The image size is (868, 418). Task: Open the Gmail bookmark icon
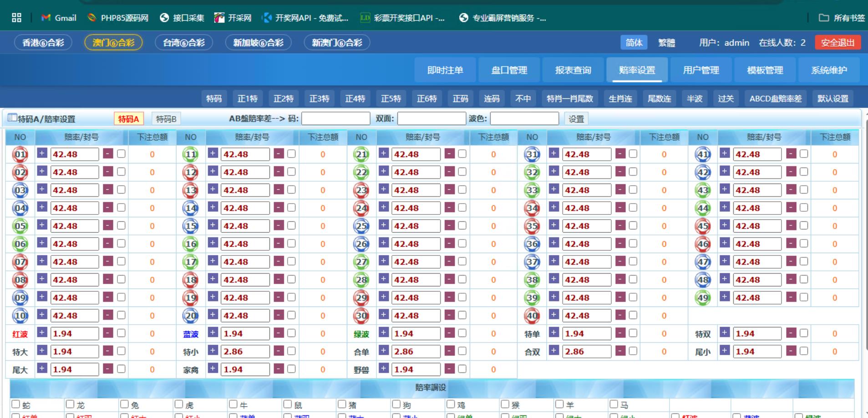[46, 18]
